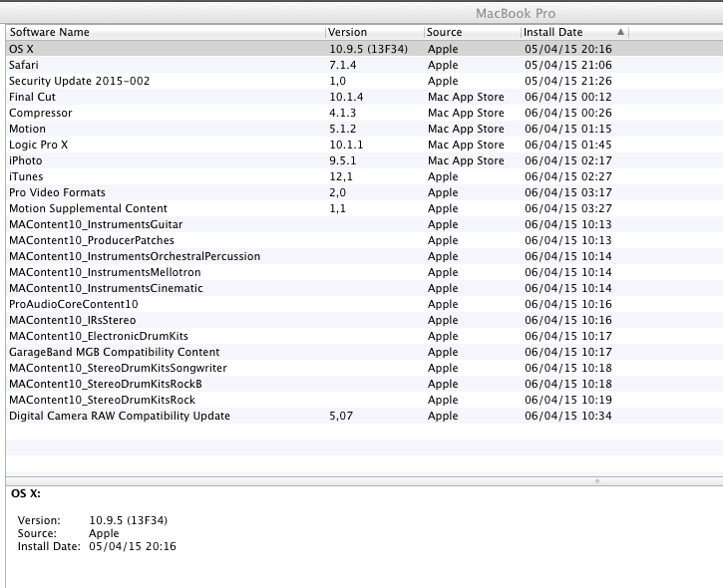The width and height of the screenshot is (723, 588).
Task: Toggle the ascending sort arrow indicator
Action: [620, 32]
